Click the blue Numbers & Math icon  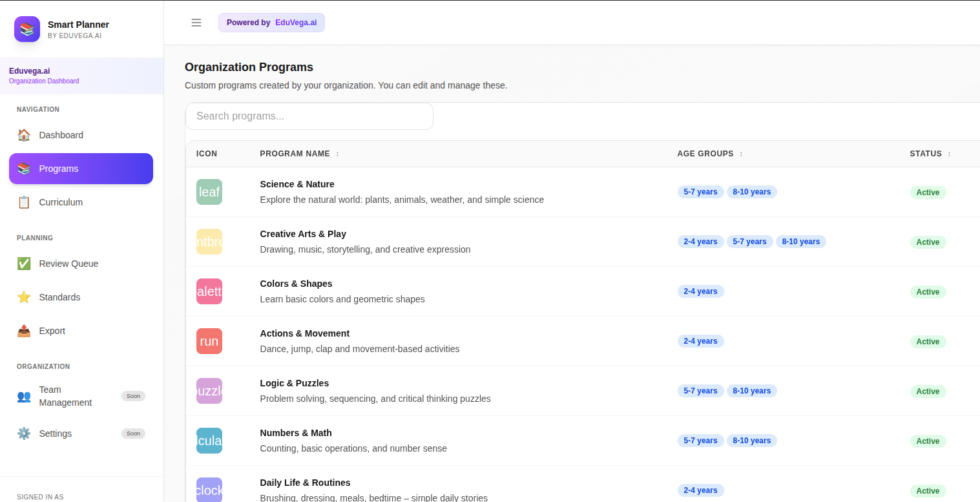pos(209,441)
